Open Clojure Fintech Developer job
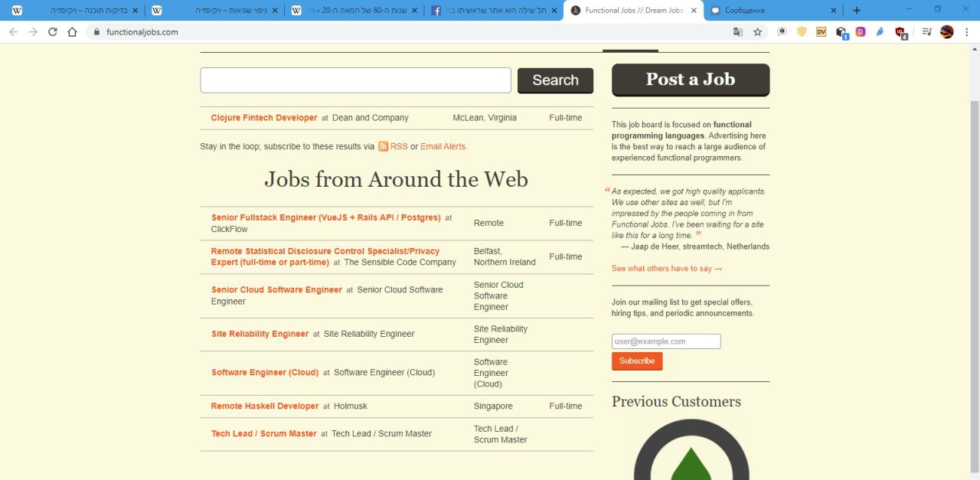This screenshot has height=480, width=980. (x=264, y=118)
